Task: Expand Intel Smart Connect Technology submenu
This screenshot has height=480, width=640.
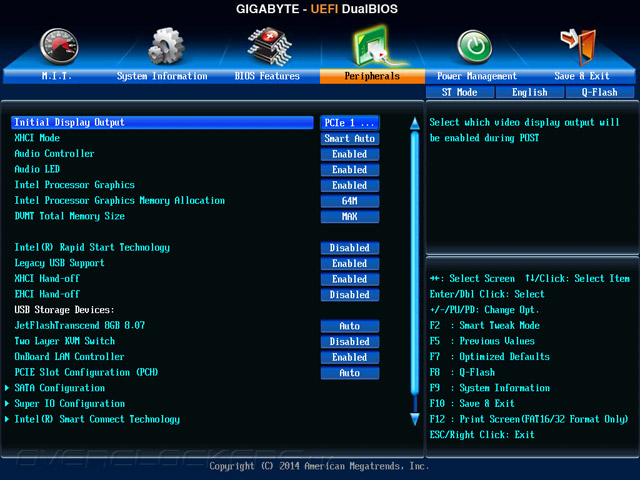Action: click(97, 419)
